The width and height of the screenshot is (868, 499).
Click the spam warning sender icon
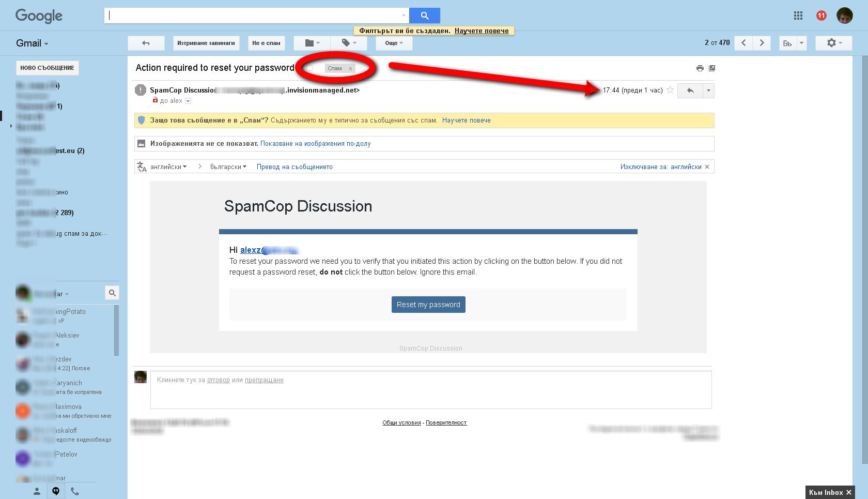point(140,90)
